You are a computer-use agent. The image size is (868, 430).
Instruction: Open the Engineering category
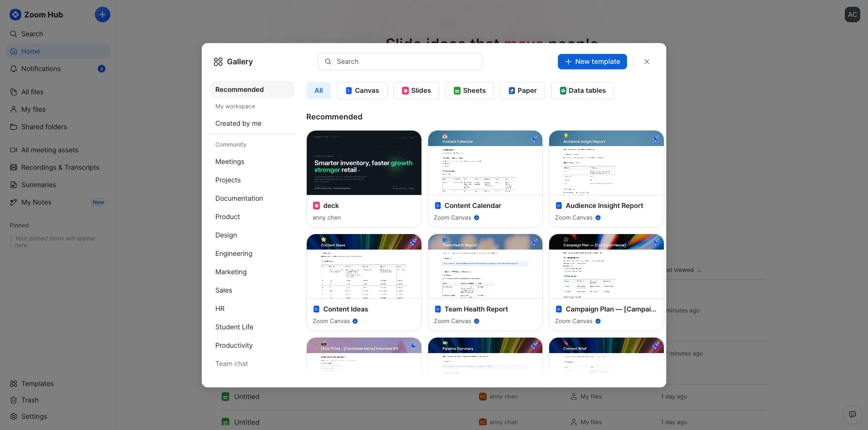[252, 253]
